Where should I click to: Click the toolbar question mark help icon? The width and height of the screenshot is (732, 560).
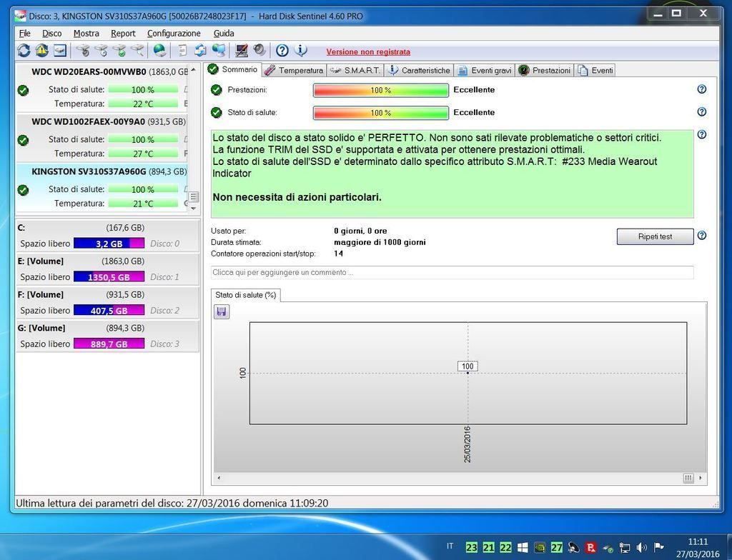point(282,51)
